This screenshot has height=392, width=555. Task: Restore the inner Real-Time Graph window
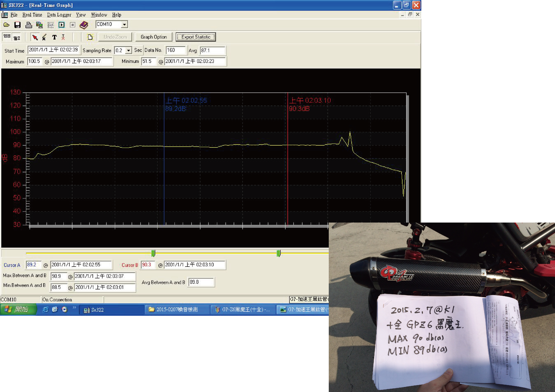click(x=410, y=15)
